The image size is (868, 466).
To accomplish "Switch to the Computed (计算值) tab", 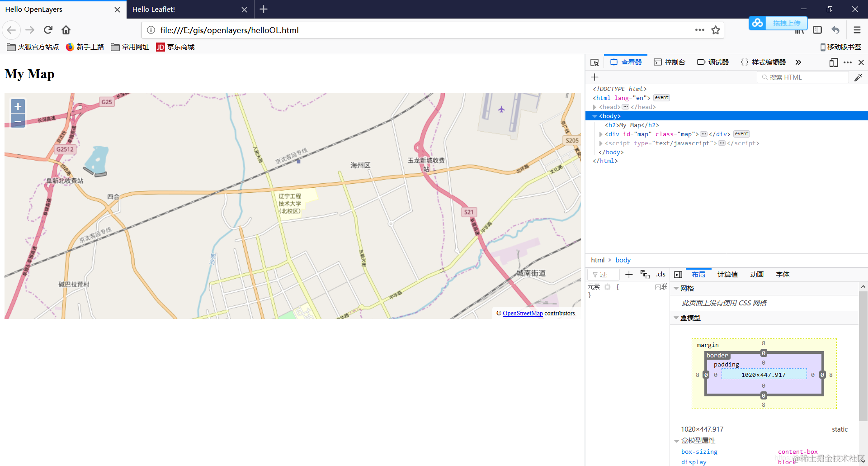I will click(x=727, y=275).
